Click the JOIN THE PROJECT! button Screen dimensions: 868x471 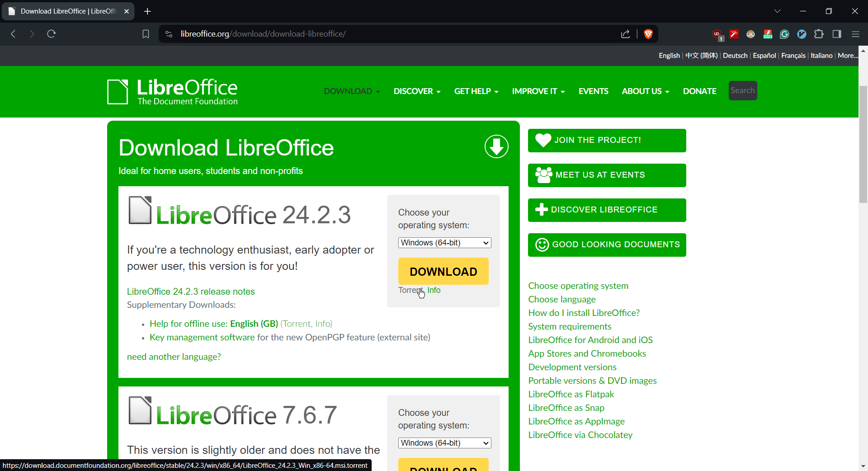pos(607,141)
